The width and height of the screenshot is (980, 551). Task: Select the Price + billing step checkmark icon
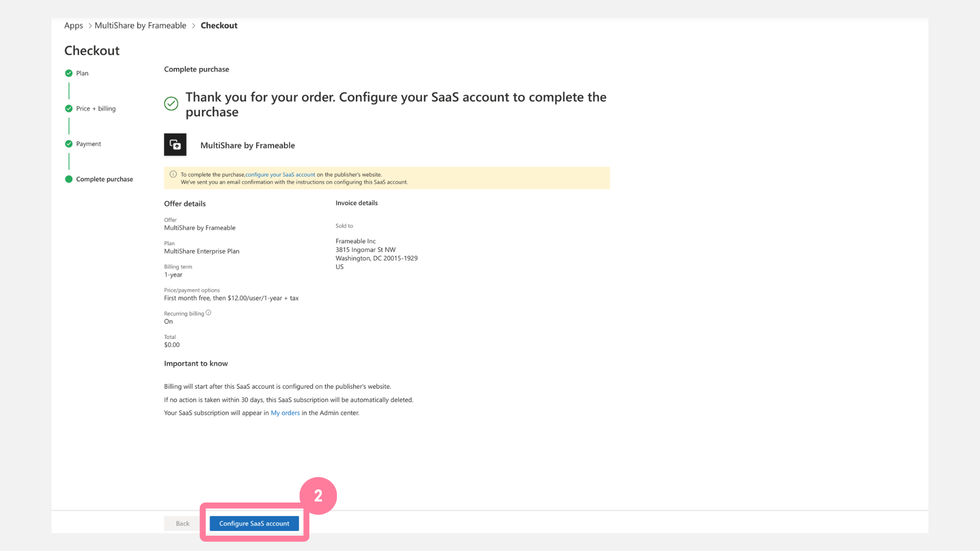69,109
